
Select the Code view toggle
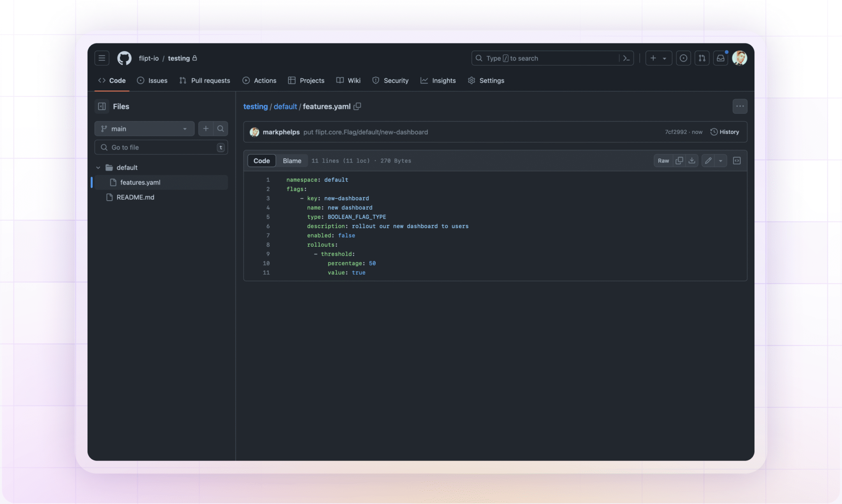point(261,161)
